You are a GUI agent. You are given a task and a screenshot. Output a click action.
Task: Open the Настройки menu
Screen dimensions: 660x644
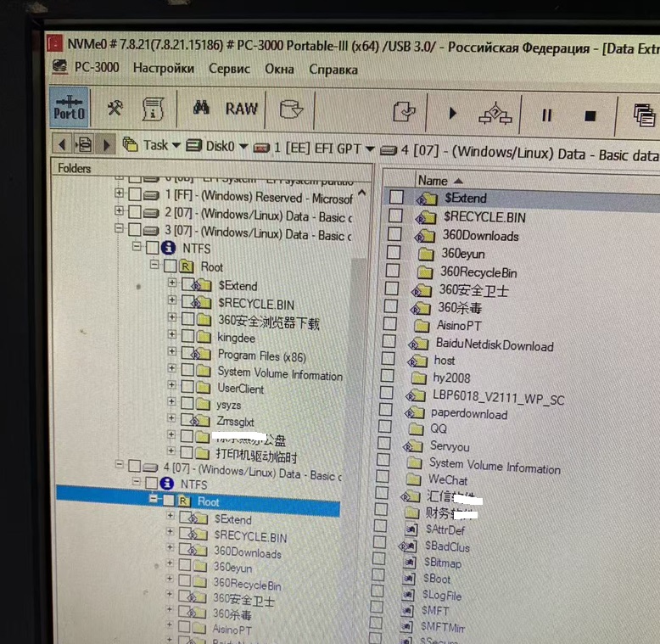tap(164, 68)
